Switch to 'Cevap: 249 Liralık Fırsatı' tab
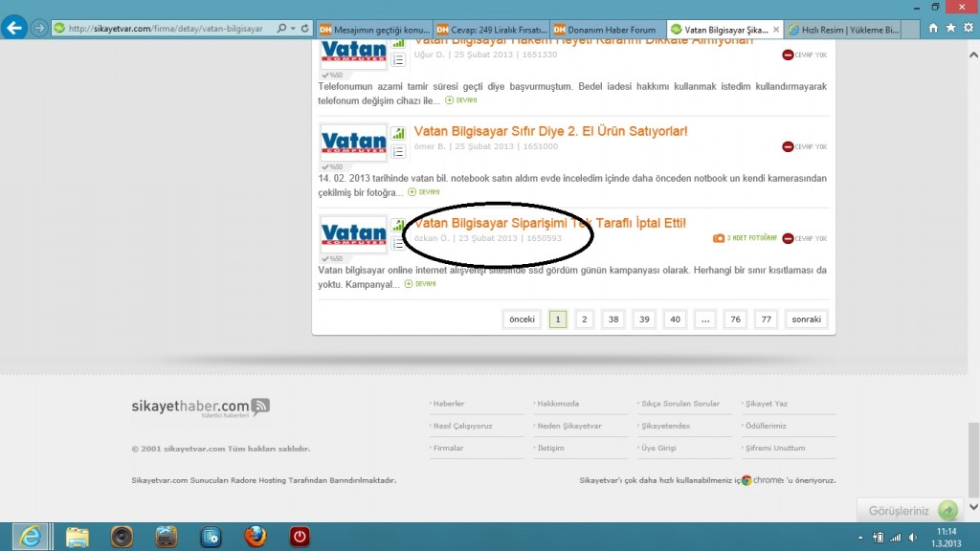Viewport: 980px width, 551px height. (x=491, y=30)
